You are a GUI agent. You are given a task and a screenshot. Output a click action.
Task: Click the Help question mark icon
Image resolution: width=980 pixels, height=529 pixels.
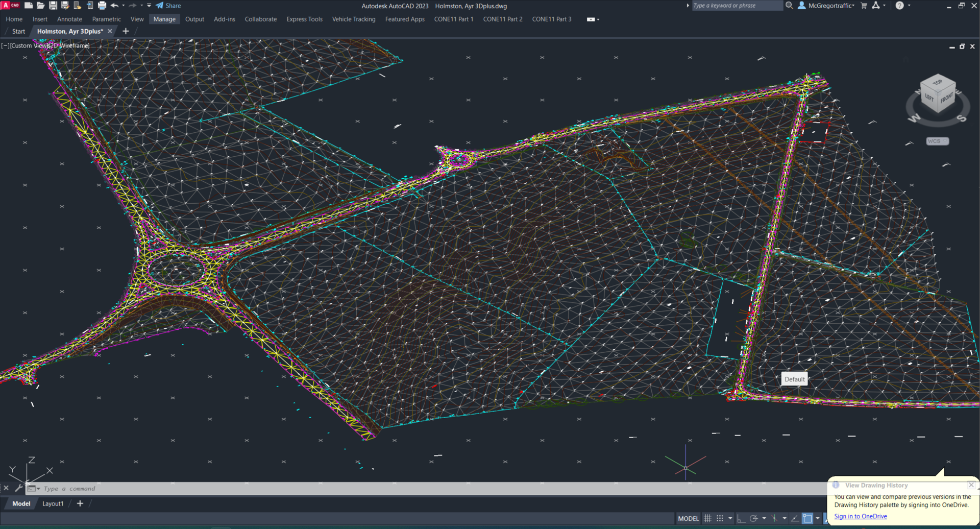click(x=899, y=6)
